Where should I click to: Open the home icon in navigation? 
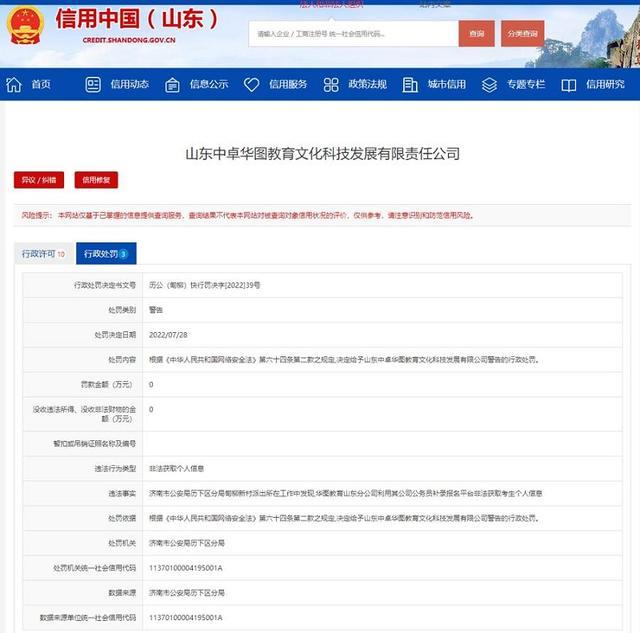13,84
